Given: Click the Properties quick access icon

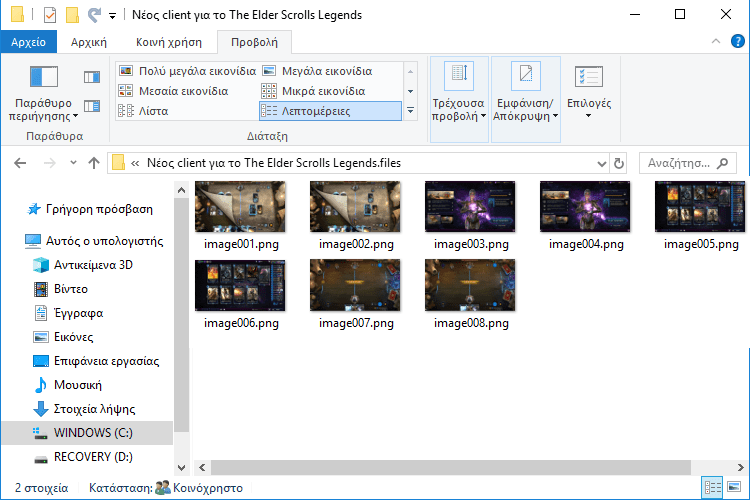Looking at the screenshot, I should click(50, 15).
